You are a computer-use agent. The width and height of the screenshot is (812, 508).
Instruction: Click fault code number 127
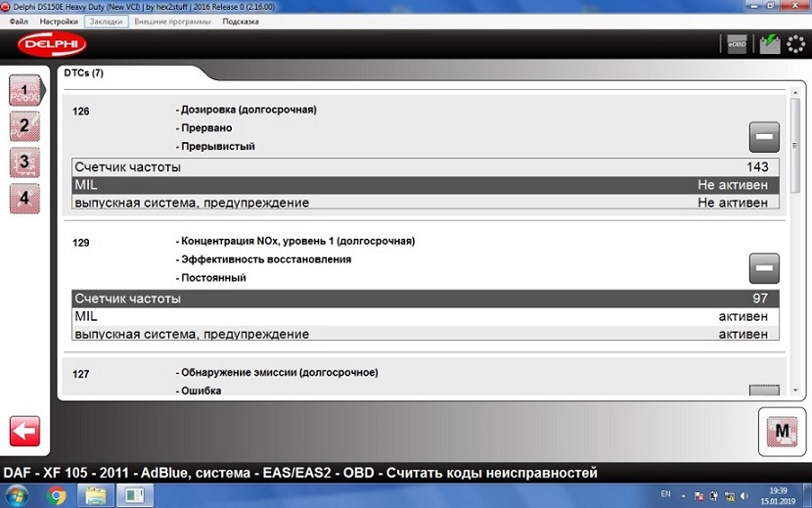[81, 374]
